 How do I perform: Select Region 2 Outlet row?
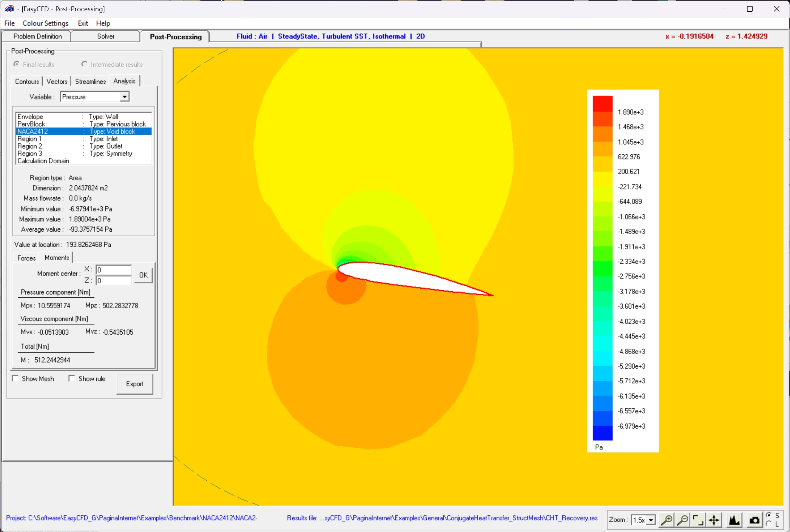tap(84, 146)
